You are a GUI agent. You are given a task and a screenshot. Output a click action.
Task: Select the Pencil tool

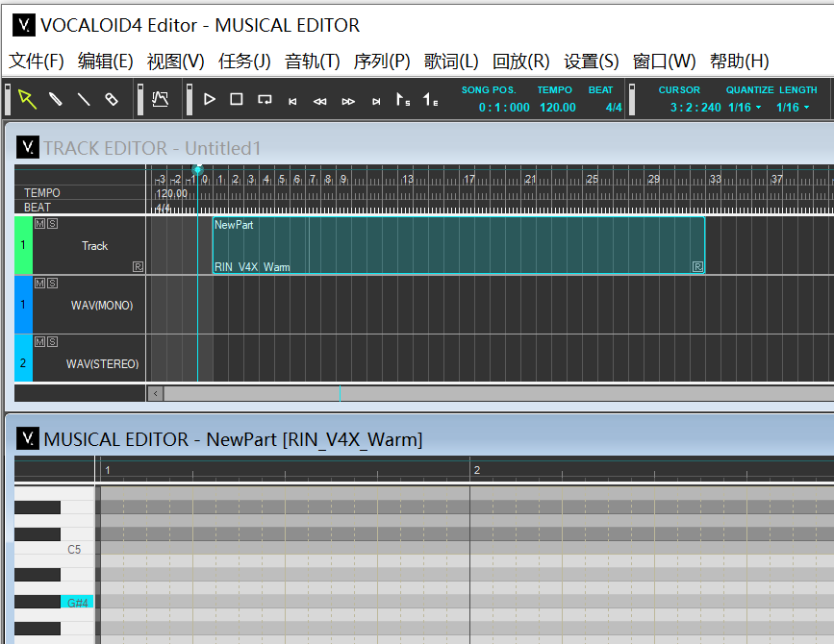56,99
